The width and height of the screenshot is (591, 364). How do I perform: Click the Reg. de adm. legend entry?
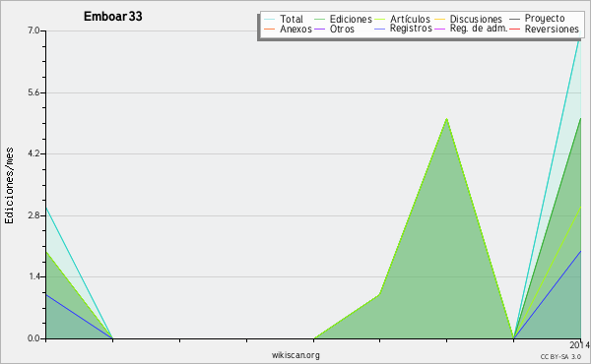pyautogui.click(x=479, y=29)
